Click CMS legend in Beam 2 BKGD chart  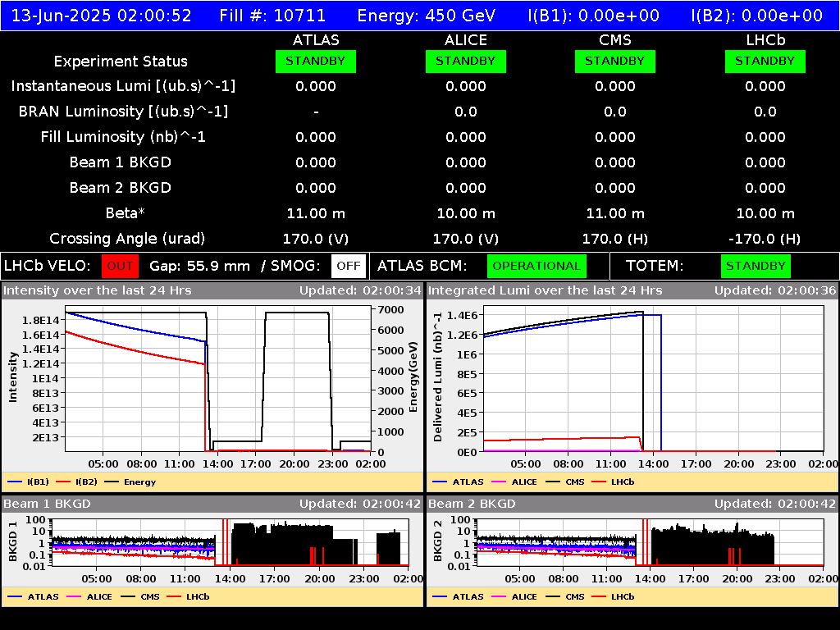pos(565,597)
